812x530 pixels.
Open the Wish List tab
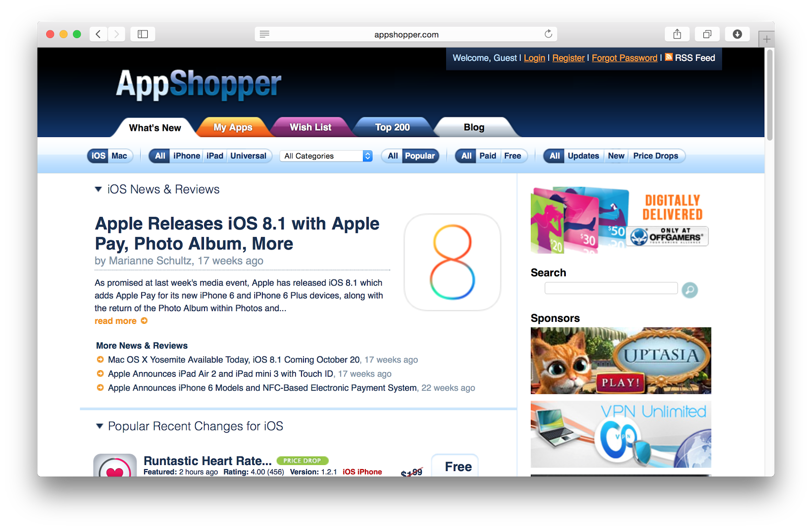tap(311, 127)
